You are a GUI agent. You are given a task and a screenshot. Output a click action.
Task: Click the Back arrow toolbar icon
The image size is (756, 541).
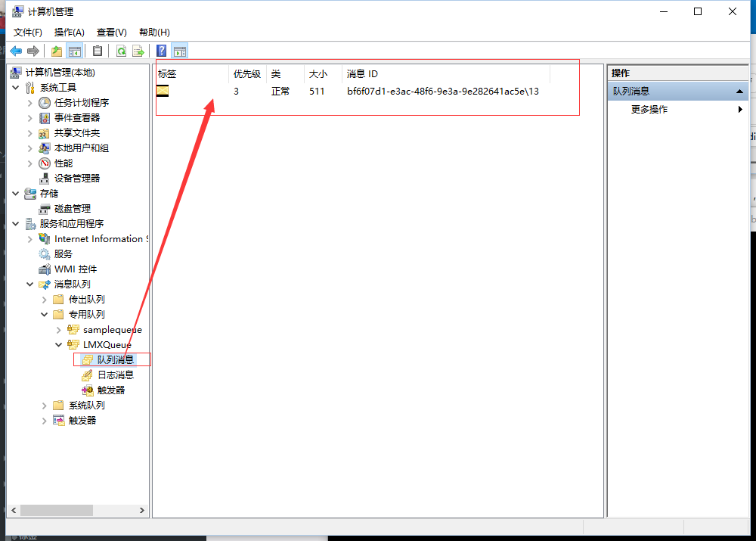[16, 51]
